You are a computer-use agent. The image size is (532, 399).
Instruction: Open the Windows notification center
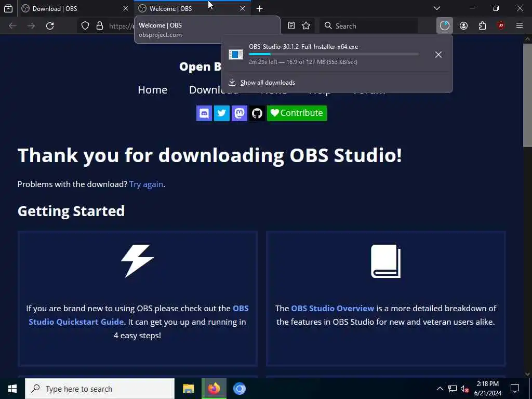pos(515,389)
